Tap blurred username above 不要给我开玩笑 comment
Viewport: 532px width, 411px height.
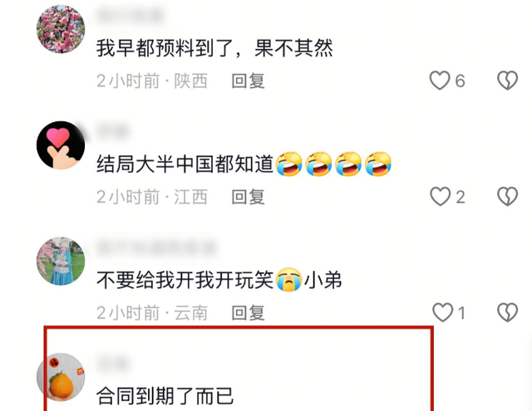tap(157, 247)
